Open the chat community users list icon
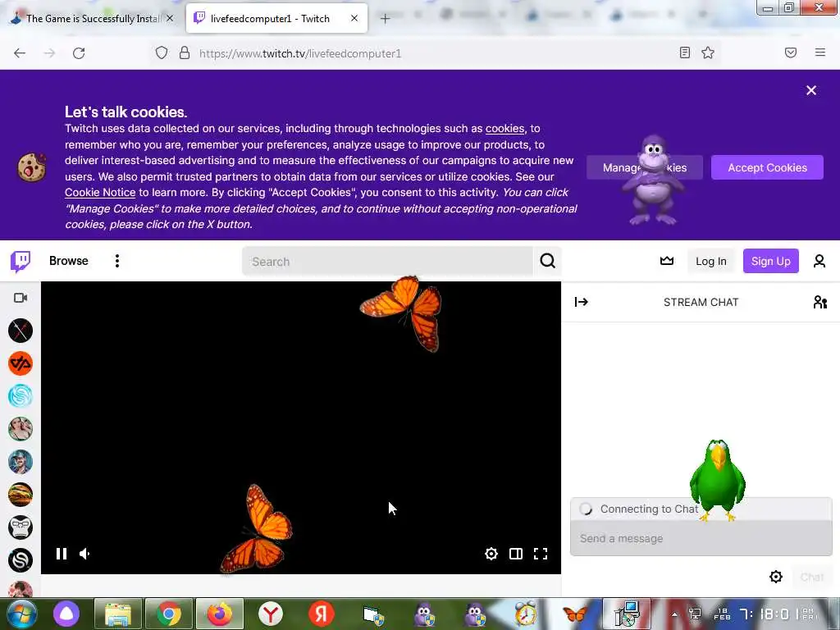The height and width of the screenshot is (630, 840). coord(819,302)
